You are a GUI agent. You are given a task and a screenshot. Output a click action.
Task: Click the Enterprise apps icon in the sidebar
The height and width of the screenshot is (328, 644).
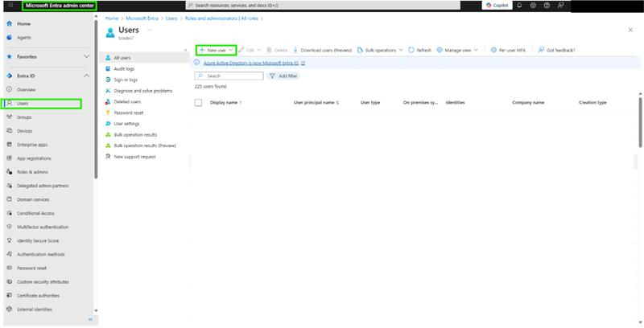coord(10,145)
